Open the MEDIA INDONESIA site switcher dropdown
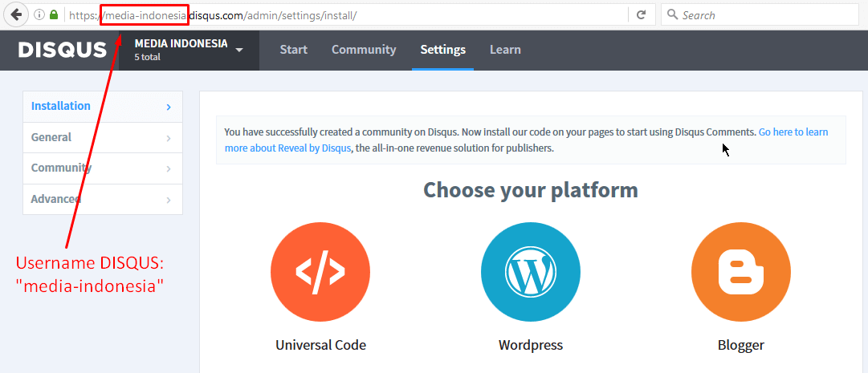This screenshot has height=373, width=868. coord(189,50)
